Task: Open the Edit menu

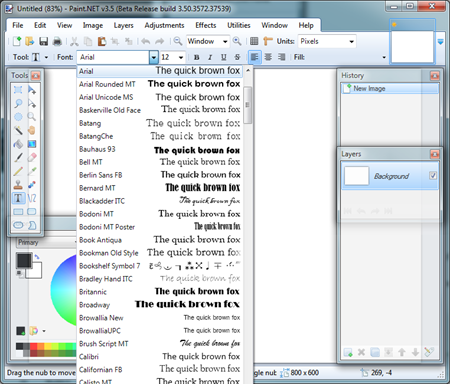Action: coord(40,25)
